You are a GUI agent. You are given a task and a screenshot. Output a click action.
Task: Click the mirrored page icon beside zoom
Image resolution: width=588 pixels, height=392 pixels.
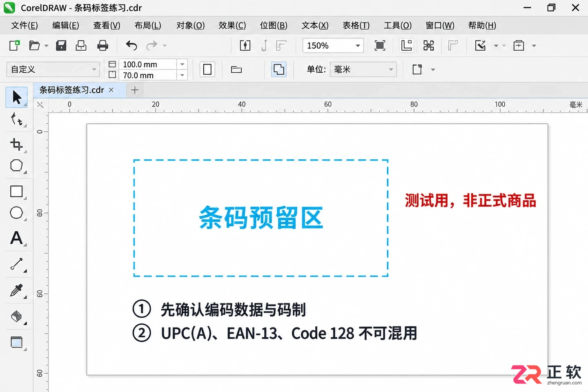click(x=245, y=45)
